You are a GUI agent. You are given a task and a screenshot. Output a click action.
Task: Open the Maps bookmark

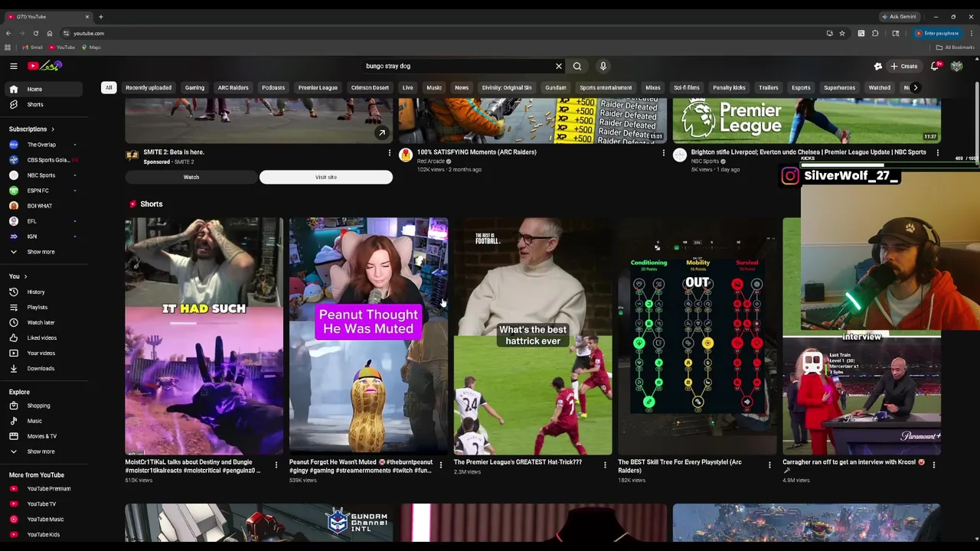tap(91, 47)
